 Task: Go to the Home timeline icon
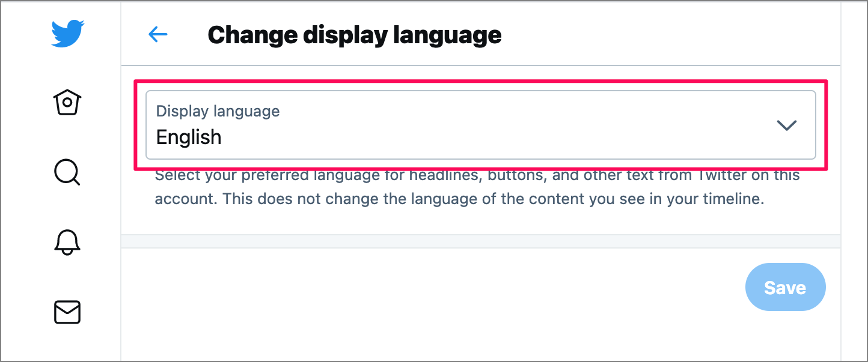click(67, 103)
